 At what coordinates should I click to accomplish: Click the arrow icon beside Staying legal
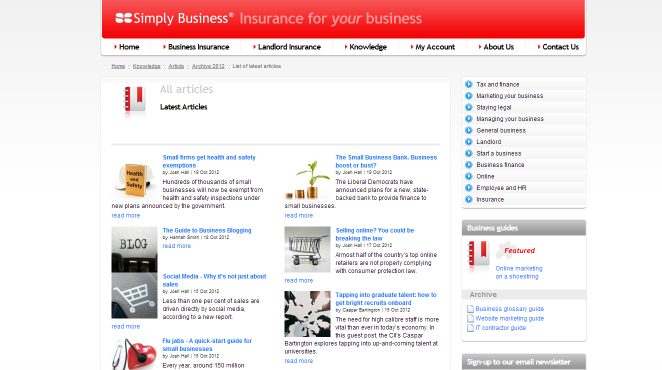(469, 107)
